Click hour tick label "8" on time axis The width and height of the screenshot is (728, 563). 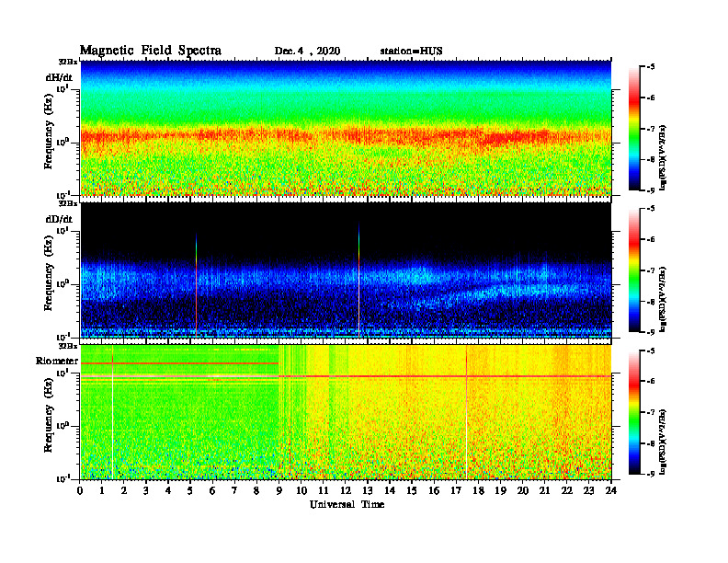tap(256, 491)
